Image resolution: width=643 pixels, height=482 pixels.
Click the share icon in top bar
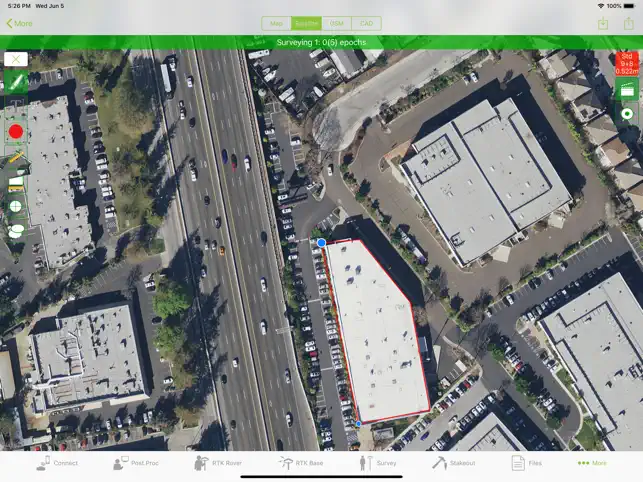pos(629,23)
